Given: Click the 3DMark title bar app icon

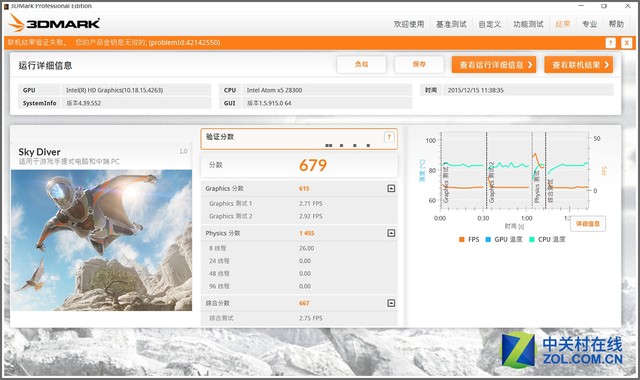Looking at the screenshot, I should click(x=6, y=6).
